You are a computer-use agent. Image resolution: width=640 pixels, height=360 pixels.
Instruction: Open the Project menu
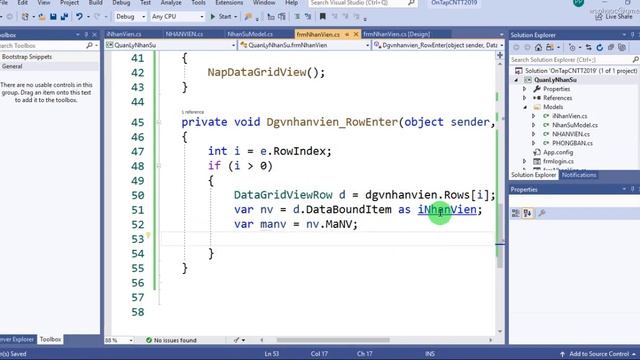tap(69, 3)
